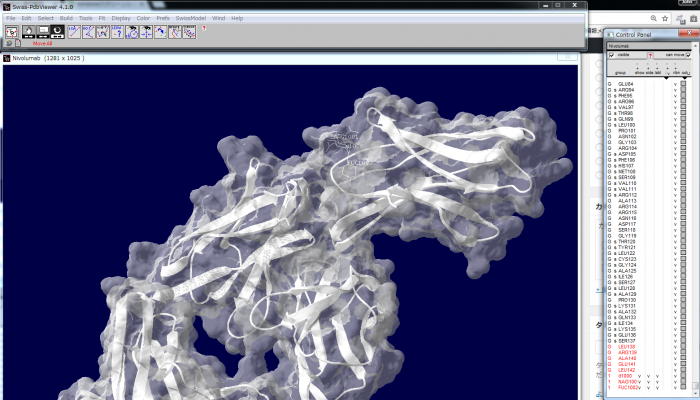
Task: Click the color box for SER137
Action: tap(684, 340)
